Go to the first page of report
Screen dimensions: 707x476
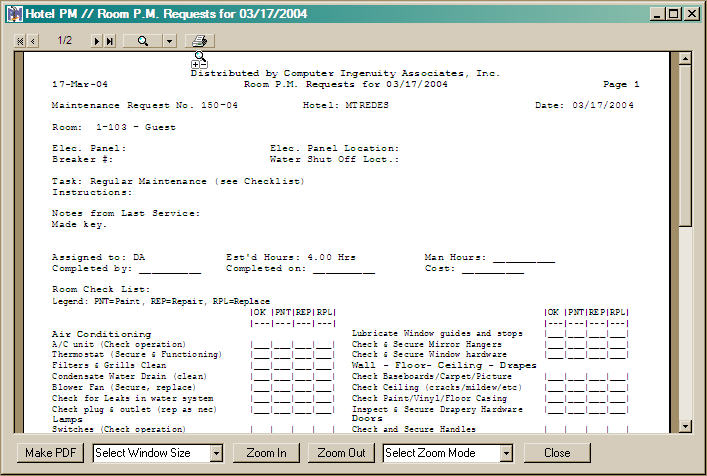(x=20, y=41)
